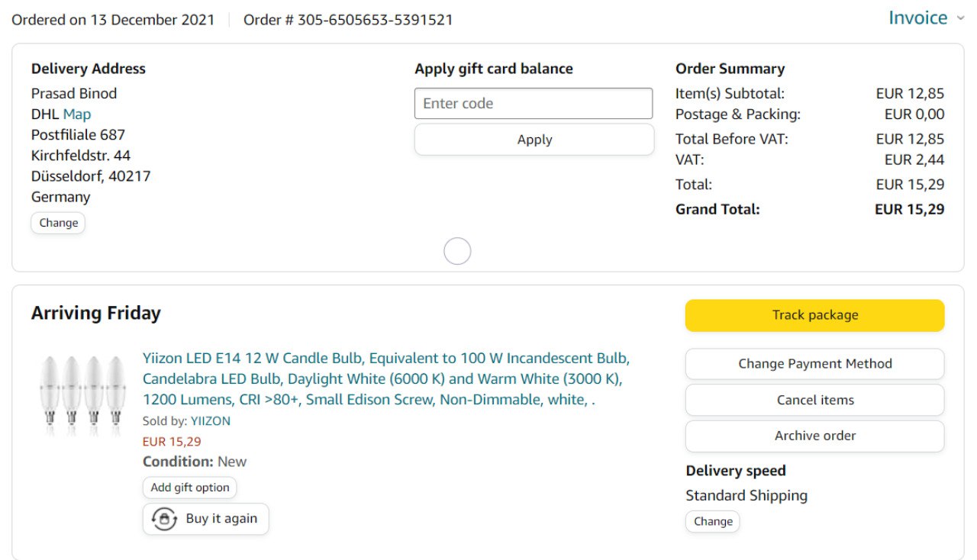Image resolution: width=977 pixels, height=560 pixels.
Task: Click the Buy it again cart icon
Action: [x=164, y=519]
